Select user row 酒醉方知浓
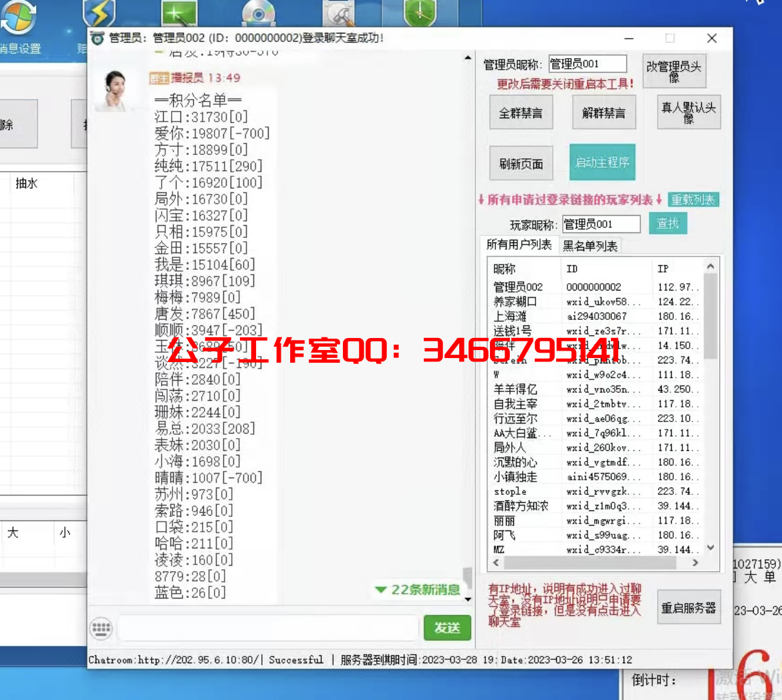The height and width of the screenshot is (700, 782). pos(595,506)
